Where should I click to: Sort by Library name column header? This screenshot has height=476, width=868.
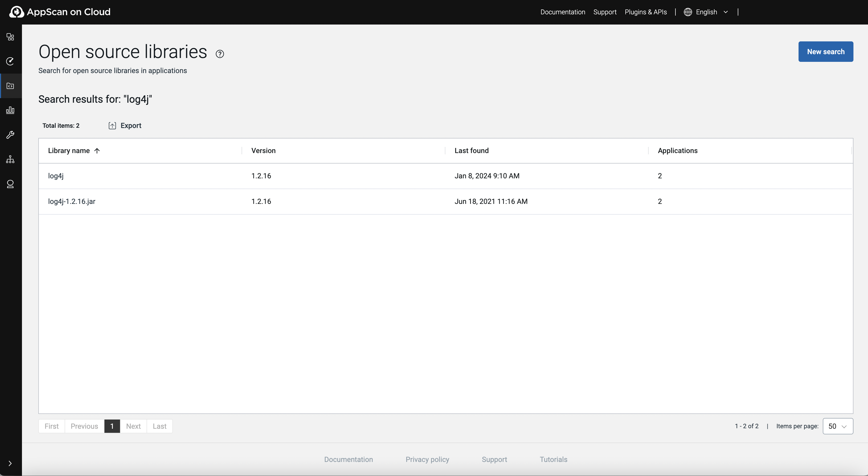coord(69,151)
